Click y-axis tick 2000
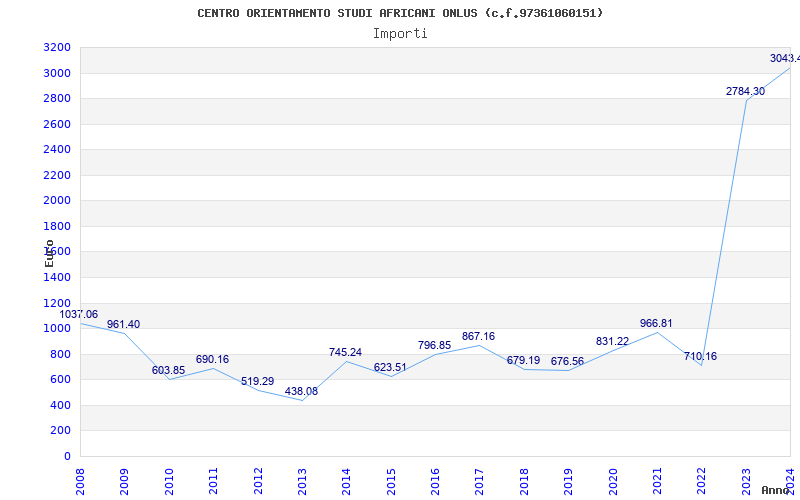This screenshot has height=500, width=800. (x=57, y=201)
